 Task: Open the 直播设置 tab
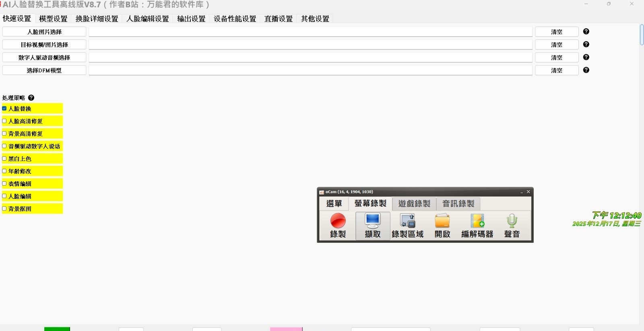coord(278,19)
